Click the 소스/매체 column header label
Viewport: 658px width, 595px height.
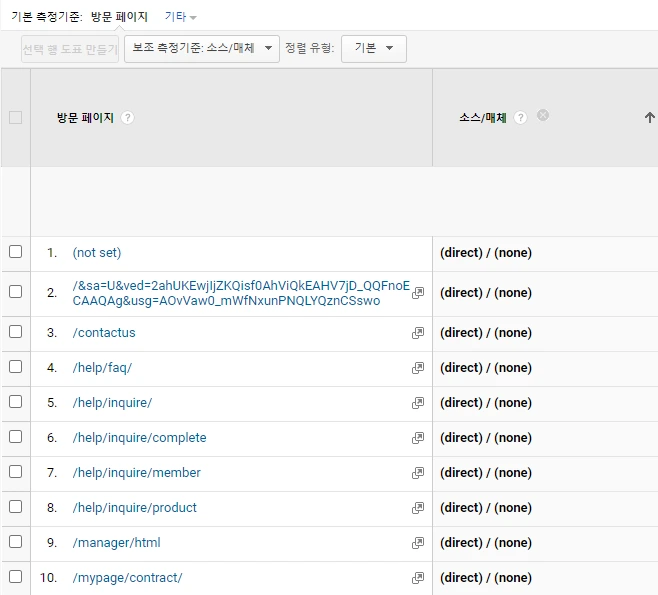pos(483,117)
